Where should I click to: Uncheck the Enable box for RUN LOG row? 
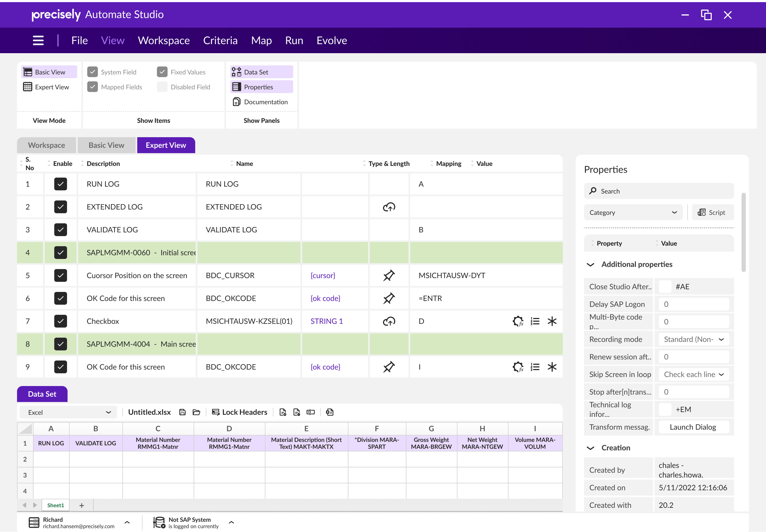click(60, 184)
